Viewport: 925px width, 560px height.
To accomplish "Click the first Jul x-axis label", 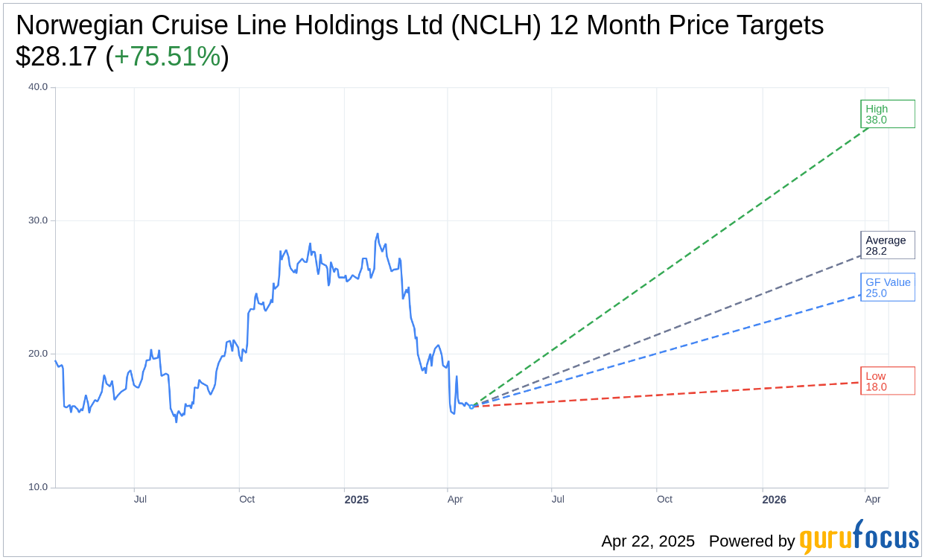I will click(x=140, y=500).
